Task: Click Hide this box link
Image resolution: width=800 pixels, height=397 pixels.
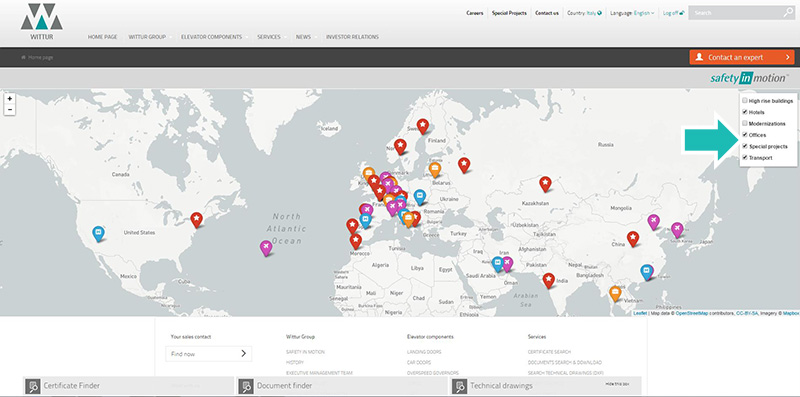Action: (x=616, y=383)
